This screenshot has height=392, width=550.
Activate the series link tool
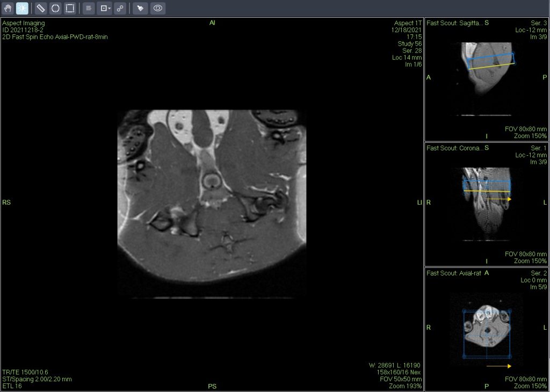click(119, 8)
